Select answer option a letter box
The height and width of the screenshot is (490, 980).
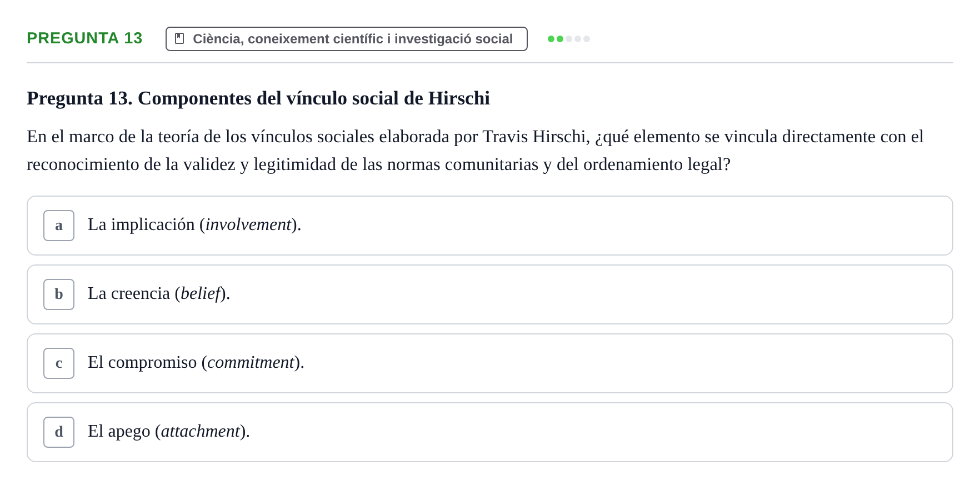pyautogui.click(x=59, y=226)
